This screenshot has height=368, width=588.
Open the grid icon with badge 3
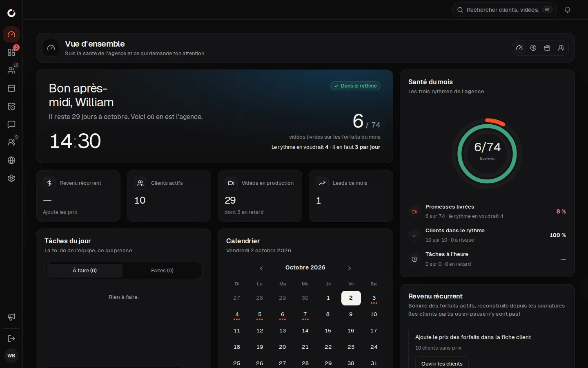click(x=11, y=52)
